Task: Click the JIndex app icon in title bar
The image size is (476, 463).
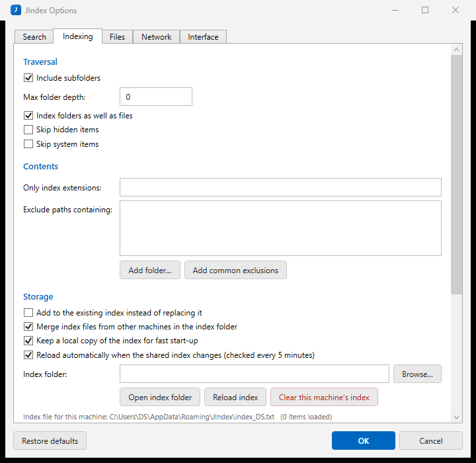Action: (x=16, y=10)
